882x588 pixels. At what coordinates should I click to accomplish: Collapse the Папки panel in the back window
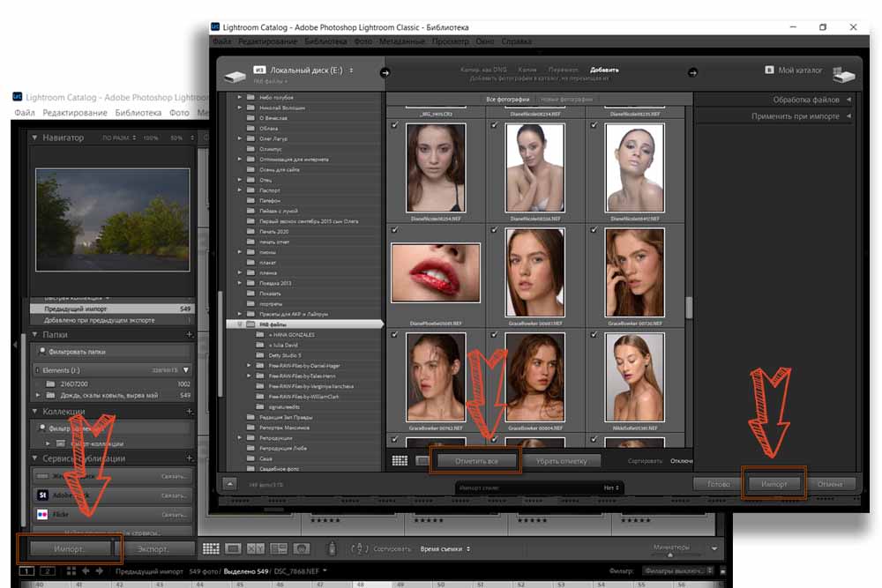tap(34, 334)
